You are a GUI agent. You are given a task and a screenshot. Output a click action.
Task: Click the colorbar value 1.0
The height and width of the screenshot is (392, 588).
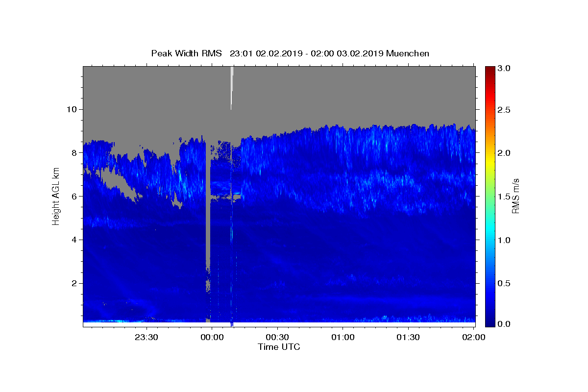click(x=505, y=240)
